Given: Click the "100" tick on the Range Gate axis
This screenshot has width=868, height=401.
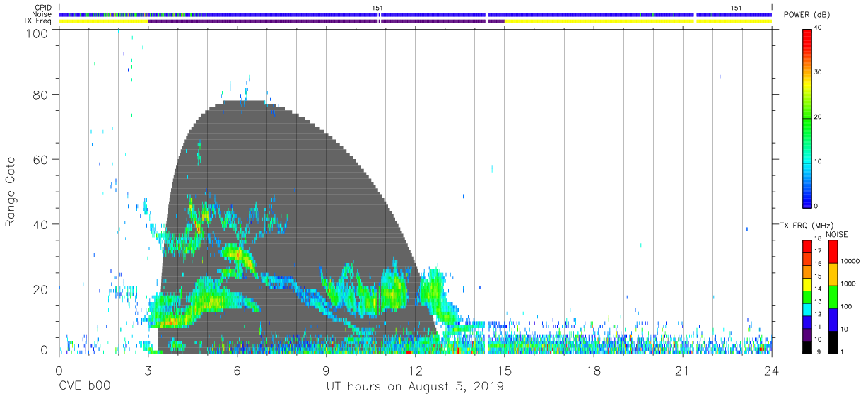Looking at the screenshot, I should [x=37, y=33].
